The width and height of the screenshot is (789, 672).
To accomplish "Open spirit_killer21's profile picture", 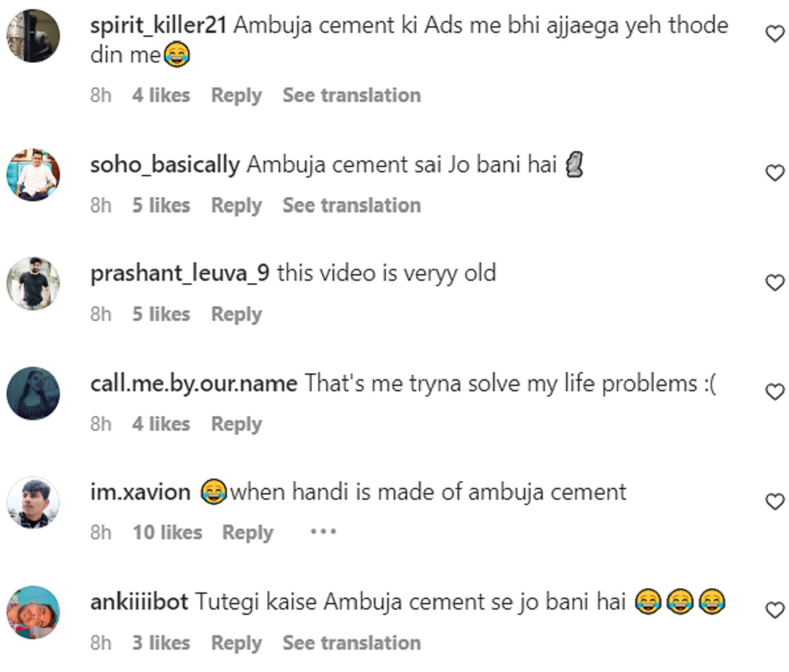I will (x=33, y=36).
